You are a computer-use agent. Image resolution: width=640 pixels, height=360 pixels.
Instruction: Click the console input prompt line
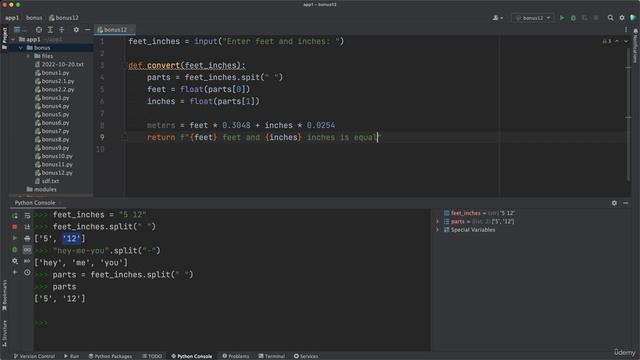pyautogui.click(x=232, y=323)
